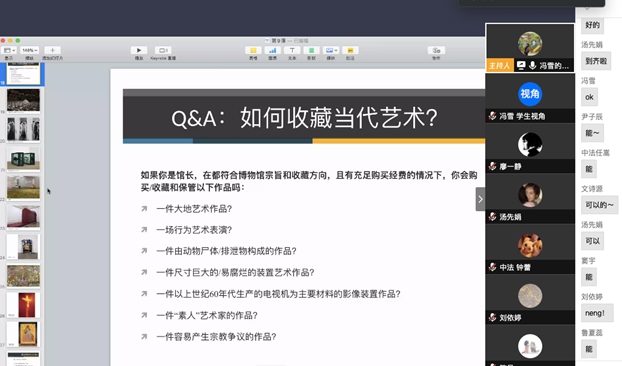Click the muted mic beside 刘依婷
Screen dimensions: 622x366
coord(492,317)
